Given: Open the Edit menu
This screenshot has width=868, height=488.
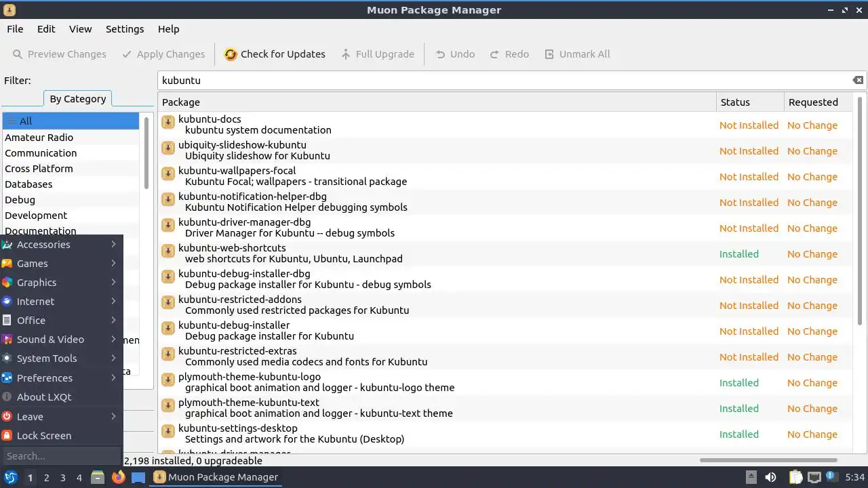Looking at the screenshot, I should pyautogui.click(x=46, y=29).
